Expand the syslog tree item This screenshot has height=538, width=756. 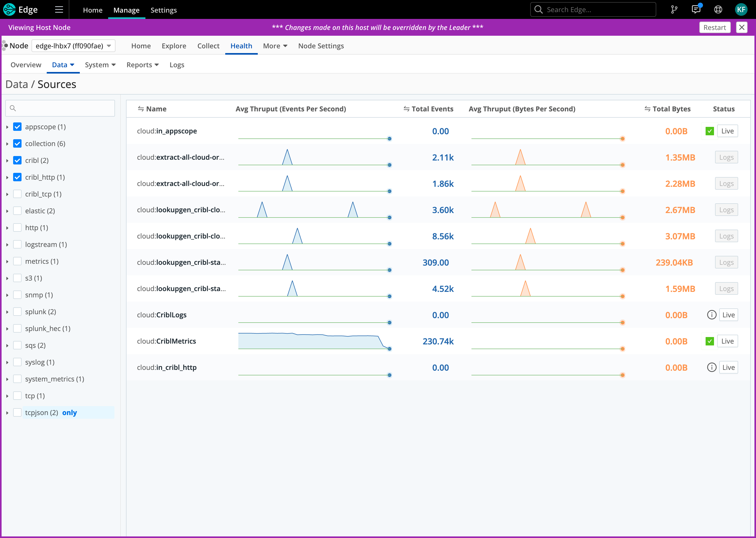pos(7,362)
